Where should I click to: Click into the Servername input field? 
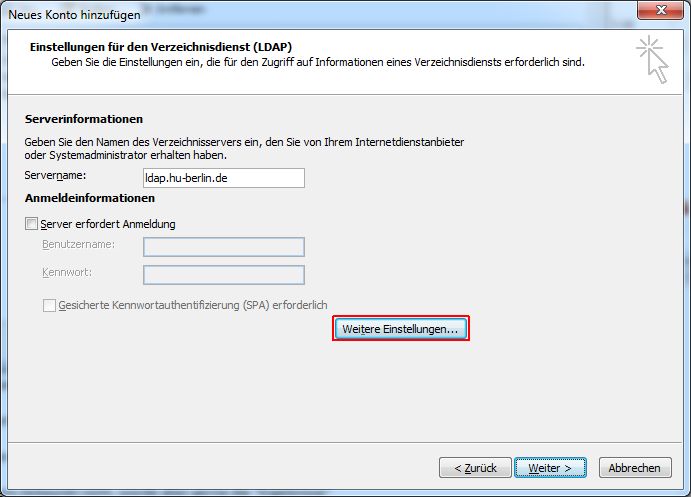tap(223, 178)
